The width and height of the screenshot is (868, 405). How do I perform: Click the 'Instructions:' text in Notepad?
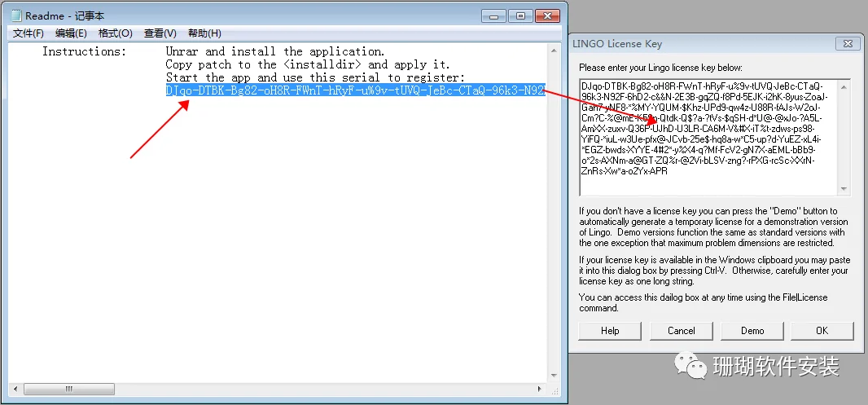(84, 51)
